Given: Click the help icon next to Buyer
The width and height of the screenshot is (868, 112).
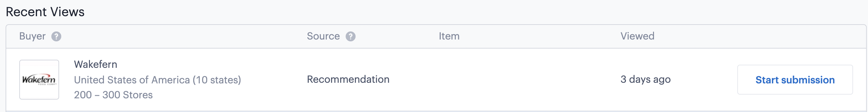Looking at the screenshot, I should tap(56, 36).
